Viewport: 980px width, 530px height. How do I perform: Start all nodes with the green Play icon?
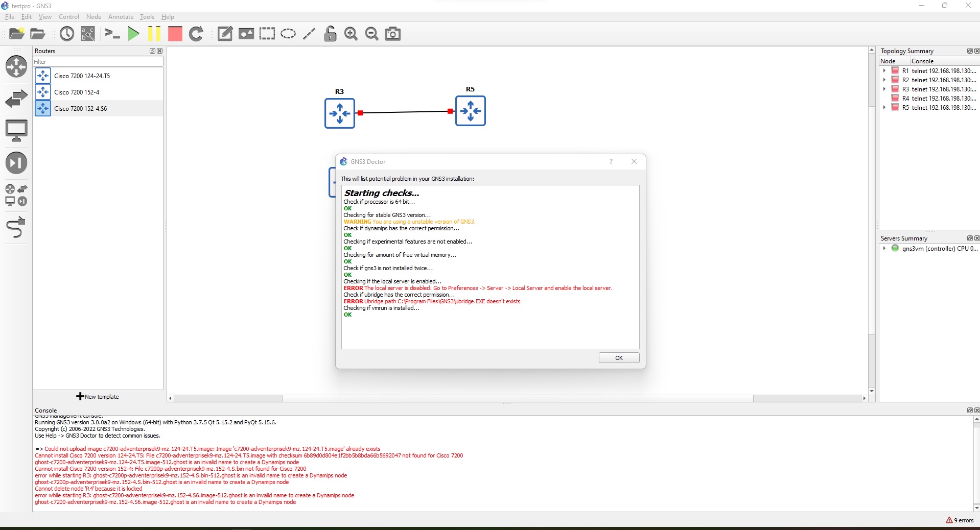[x=133, y=34]
